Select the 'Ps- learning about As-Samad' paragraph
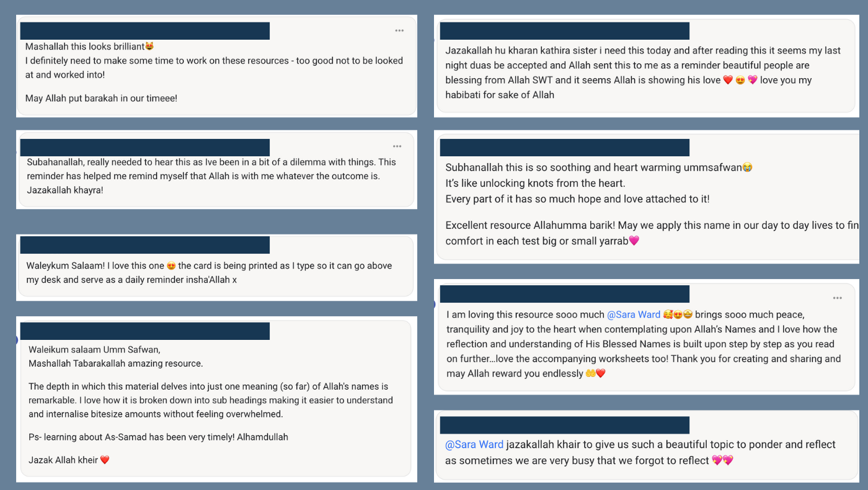Viewport: 868px width, 490px height. click(158, 437)
